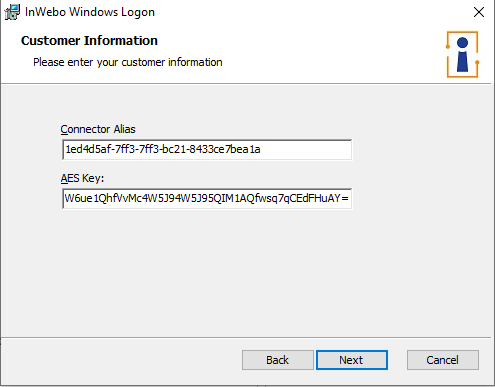Screen dimensions: 495x387
Task: Click the empty gray area below the AES Key
Action: click(x=247, y=273)
